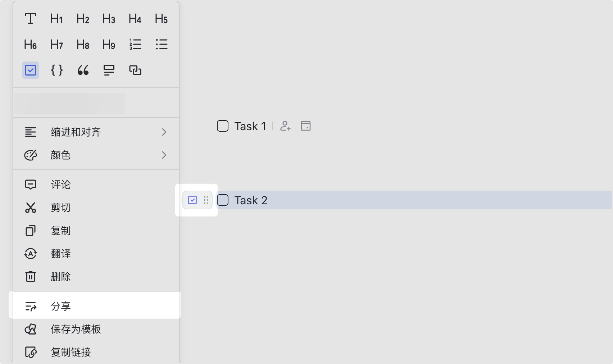Apply the quote block format
This screenshot has width=613, height=364.
point(83,70)
